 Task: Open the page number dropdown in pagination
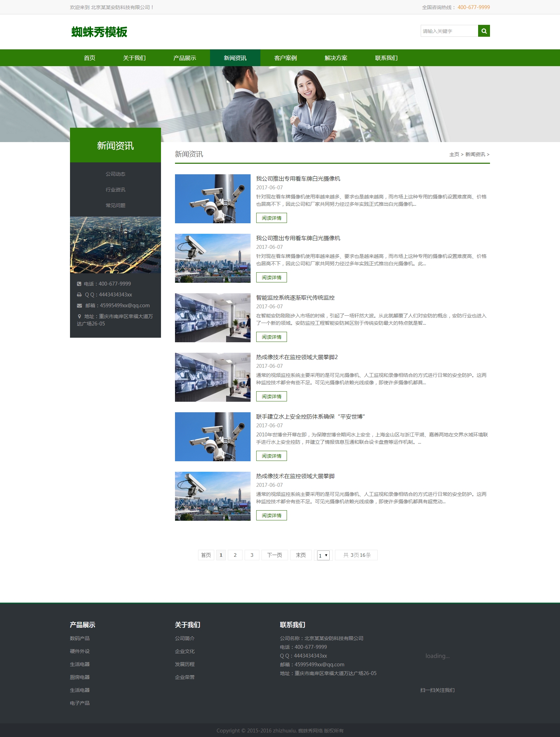coord(323,555)
